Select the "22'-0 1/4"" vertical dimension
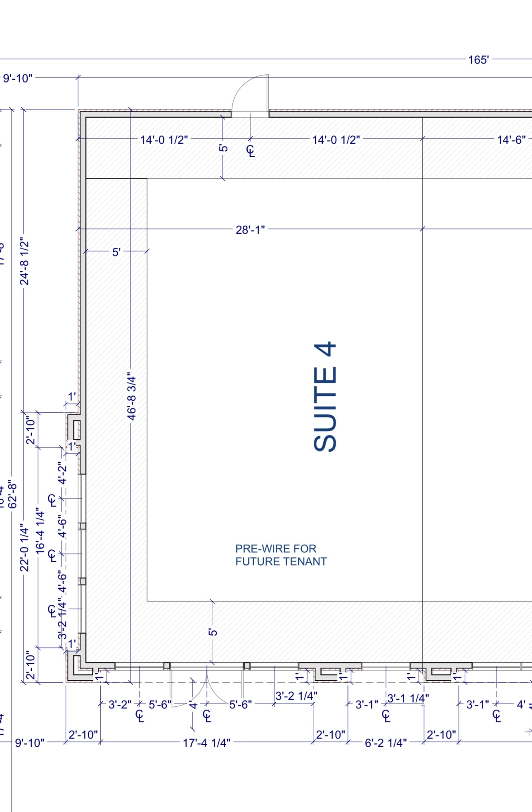This screenshot has width=532, height=812. click(x=25, y=547)
